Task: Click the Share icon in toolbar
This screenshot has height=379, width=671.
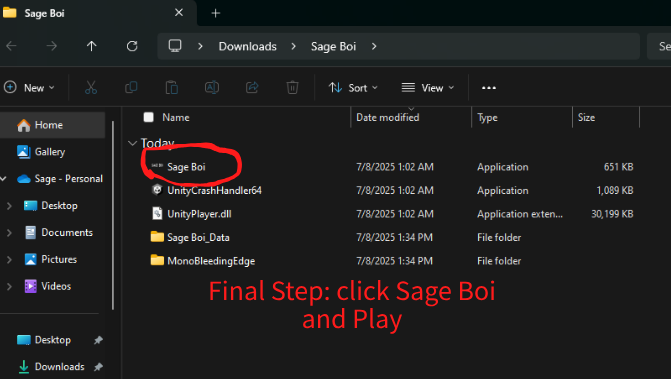Action: 252,88
